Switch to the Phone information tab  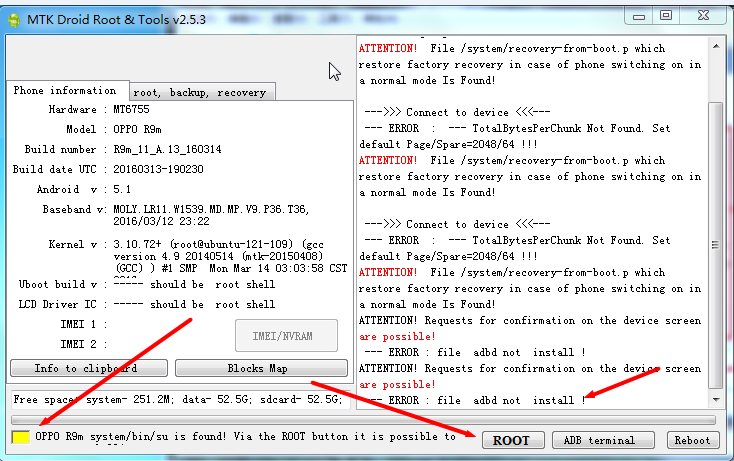[x=65, y=90]
